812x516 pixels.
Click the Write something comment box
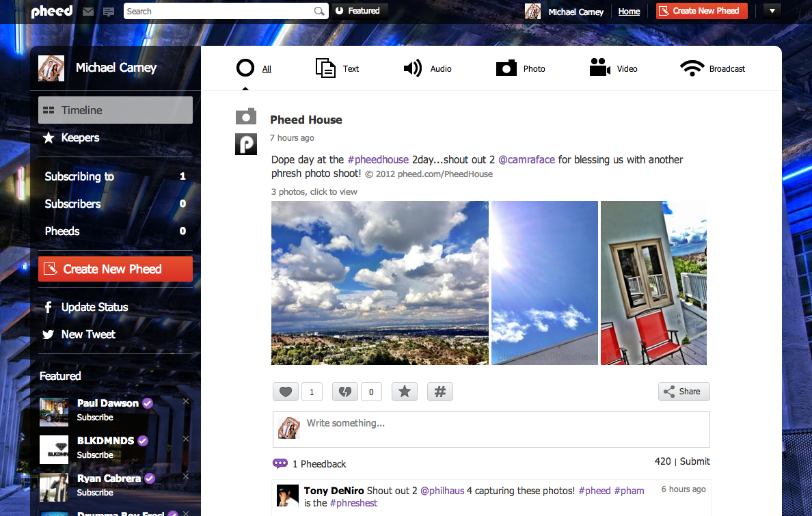(491, 429)
